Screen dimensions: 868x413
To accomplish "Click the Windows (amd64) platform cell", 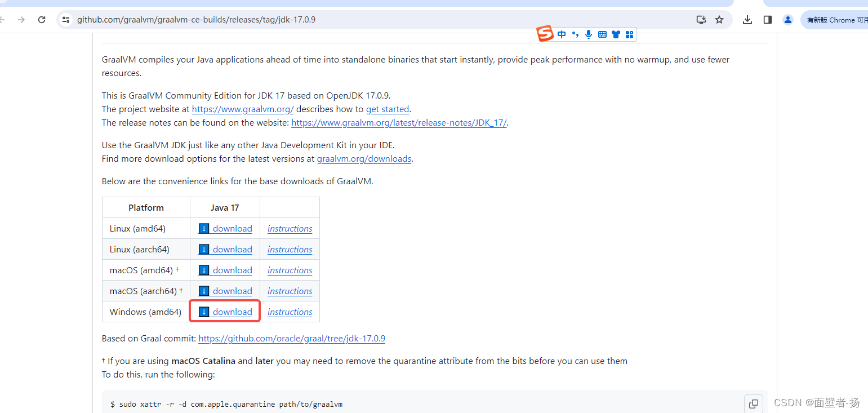I will pyautogui.click(x=145, y=312).
